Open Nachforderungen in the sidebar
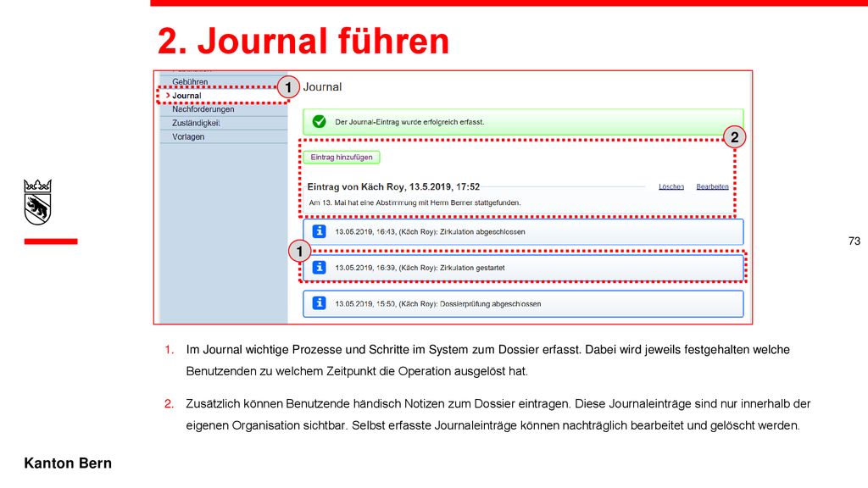The width and height of the screenshot is (868, 488). (x=203, y=109)
